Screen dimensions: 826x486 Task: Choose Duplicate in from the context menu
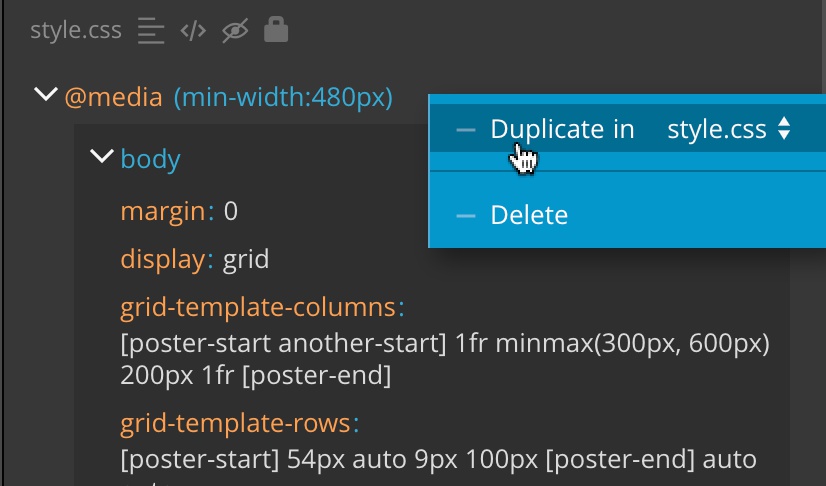tap(562, 129)
